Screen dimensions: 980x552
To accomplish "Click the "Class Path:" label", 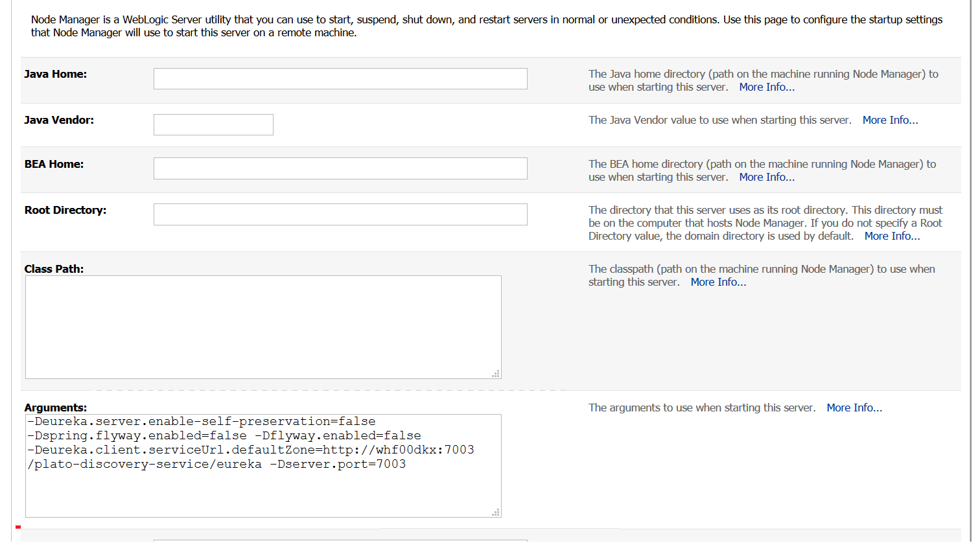I will (54, 270).
